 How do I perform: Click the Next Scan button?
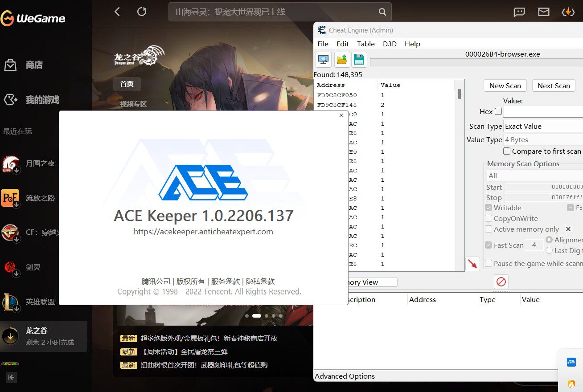(554, 86)
